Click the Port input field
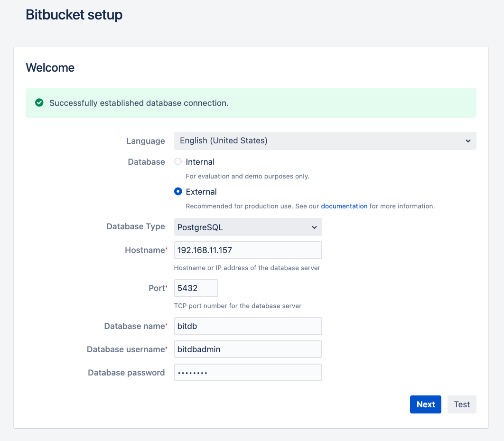Image resolution: width=504 pixels, height=441 pixels. click(196, 288)
